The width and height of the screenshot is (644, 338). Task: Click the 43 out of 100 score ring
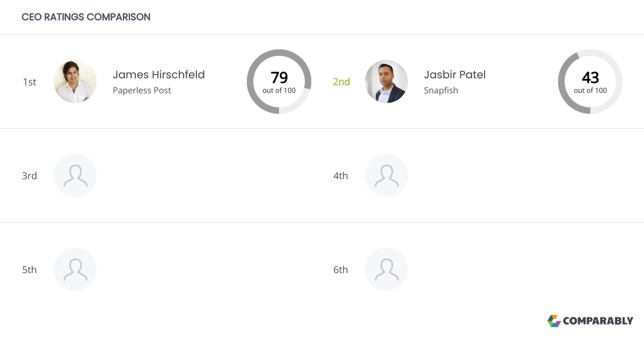[590, 82]
